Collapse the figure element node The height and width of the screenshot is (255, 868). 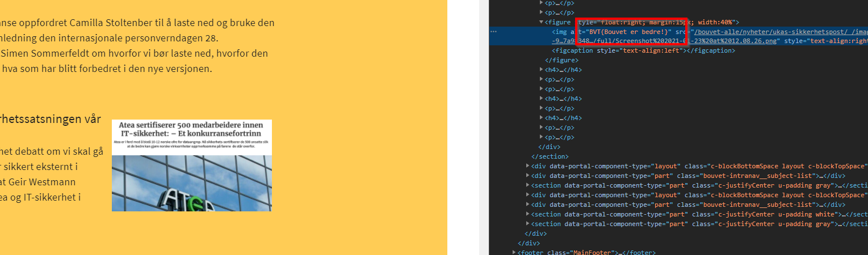pos(540,22)
